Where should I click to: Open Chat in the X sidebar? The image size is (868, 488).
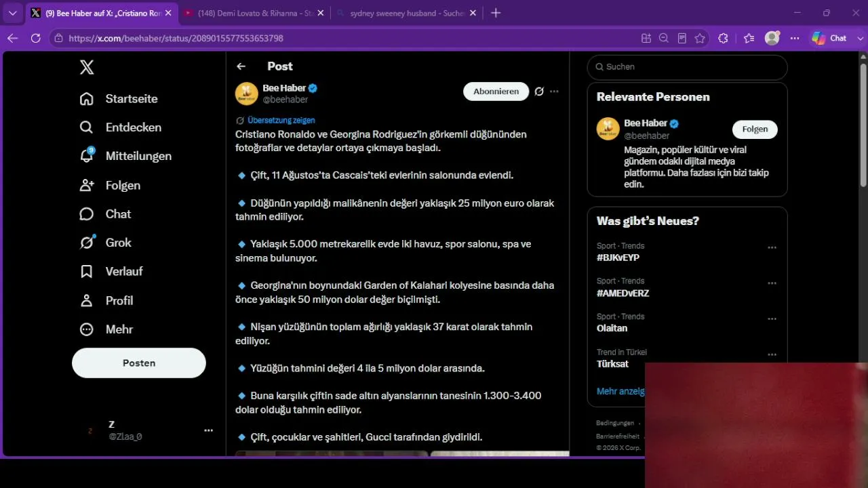pyautogui.click(x=105, y=214)
